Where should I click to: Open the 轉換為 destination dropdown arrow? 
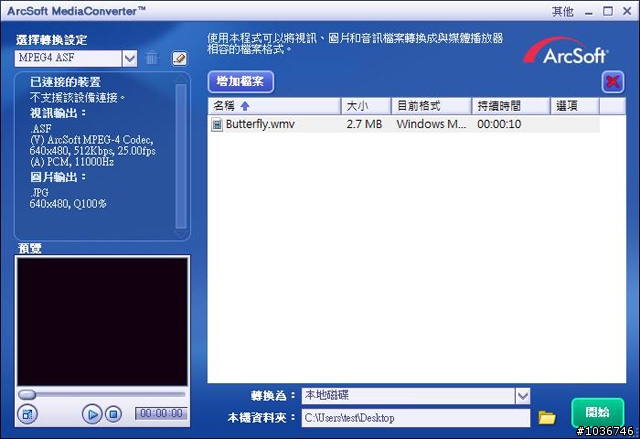click(522, 396)
